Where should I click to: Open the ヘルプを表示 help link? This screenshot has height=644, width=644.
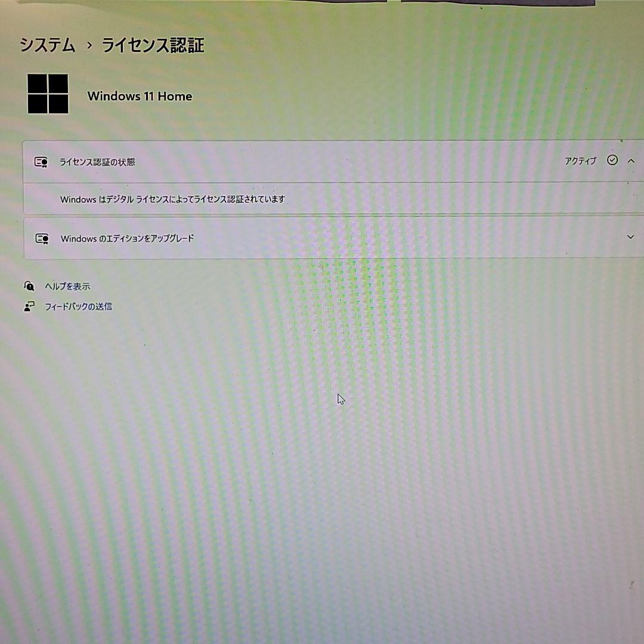tap(67, 286)
